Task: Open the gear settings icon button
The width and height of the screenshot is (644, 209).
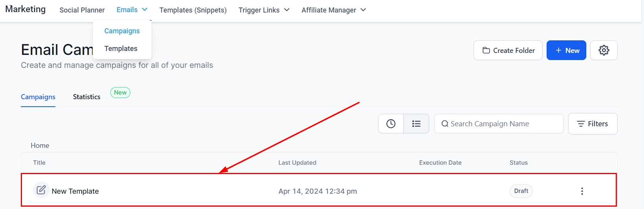Action: (x=604, y=50)
